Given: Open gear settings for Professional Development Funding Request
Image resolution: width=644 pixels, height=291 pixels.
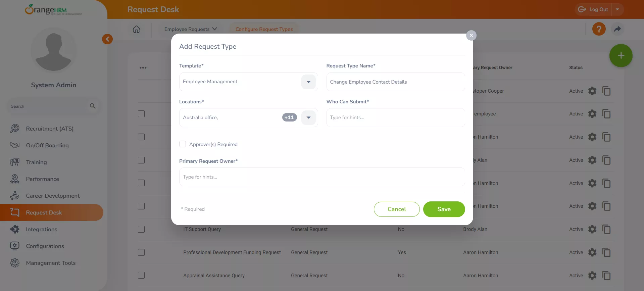Looking at the screenshot, I should click(x=592, y=252).
